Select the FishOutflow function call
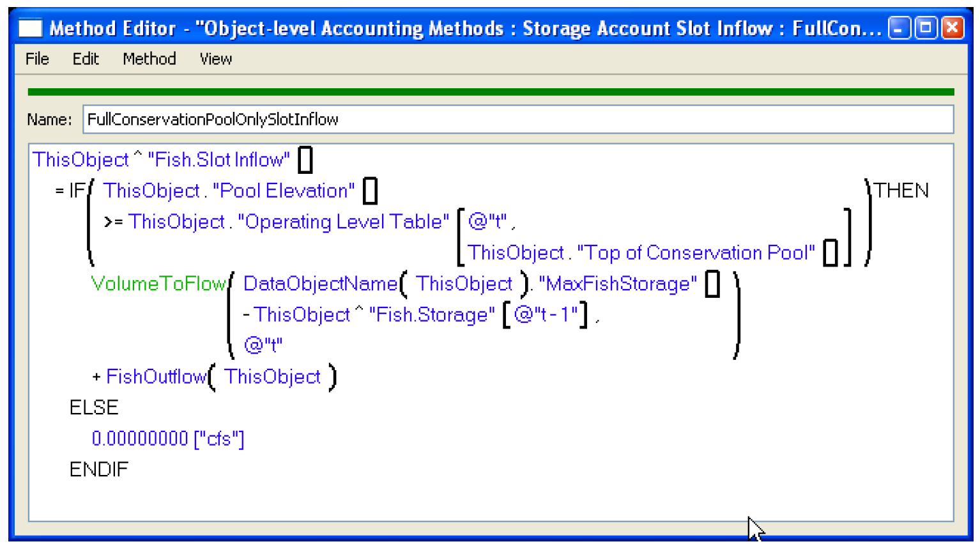 point(156,377)
